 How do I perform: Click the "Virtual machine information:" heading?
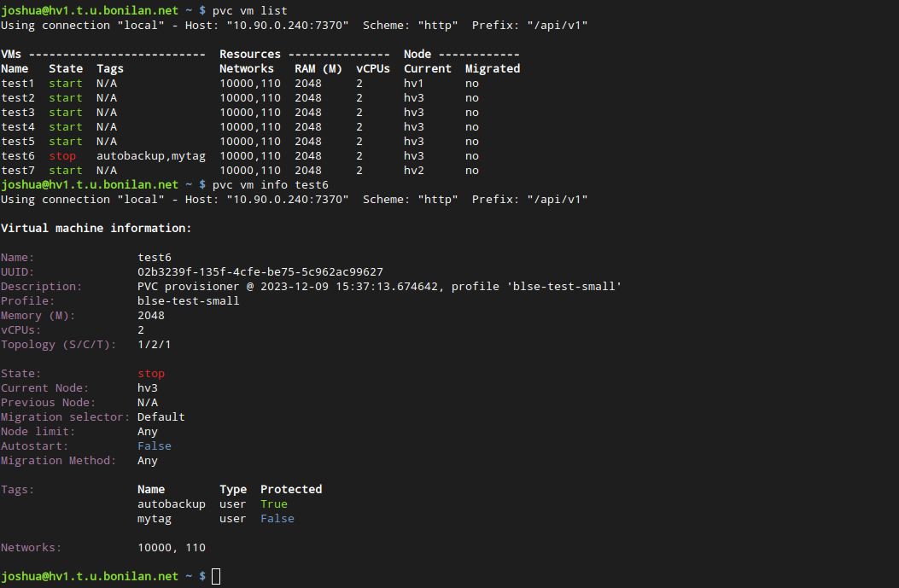coord(96,229)
